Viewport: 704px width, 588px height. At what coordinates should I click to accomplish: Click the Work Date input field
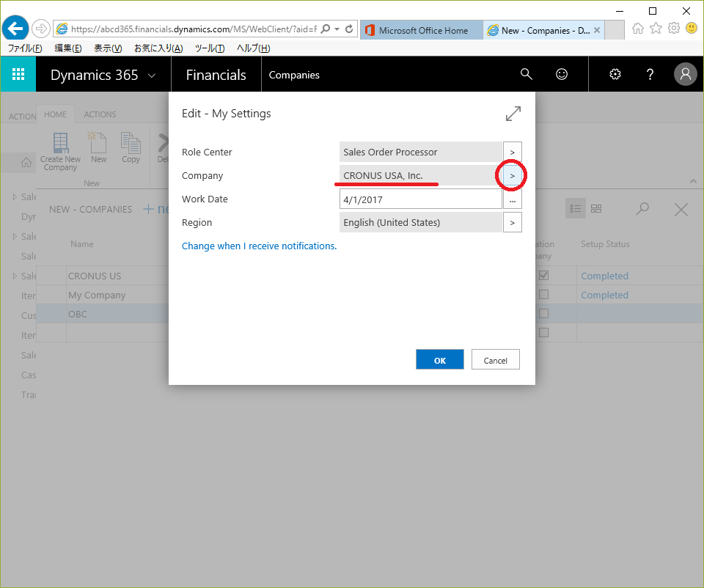(420, 199)
